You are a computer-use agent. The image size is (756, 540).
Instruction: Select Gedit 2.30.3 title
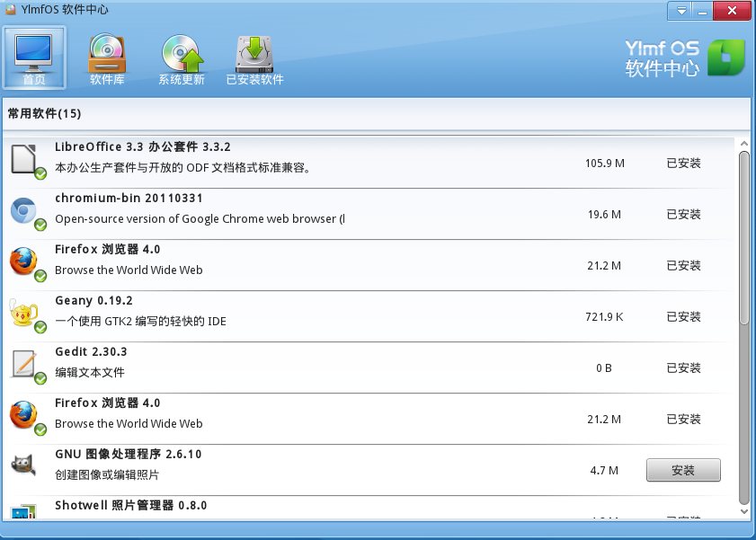[91, 351]
